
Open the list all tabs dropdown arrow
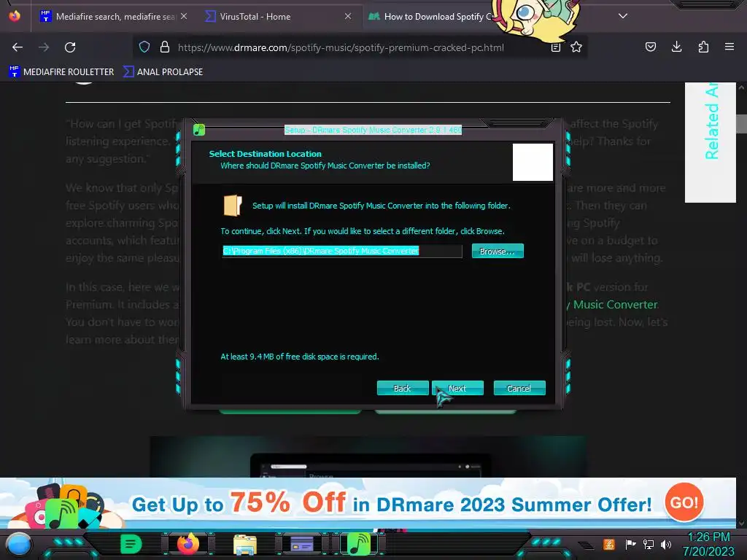click(x=623, y=16)
